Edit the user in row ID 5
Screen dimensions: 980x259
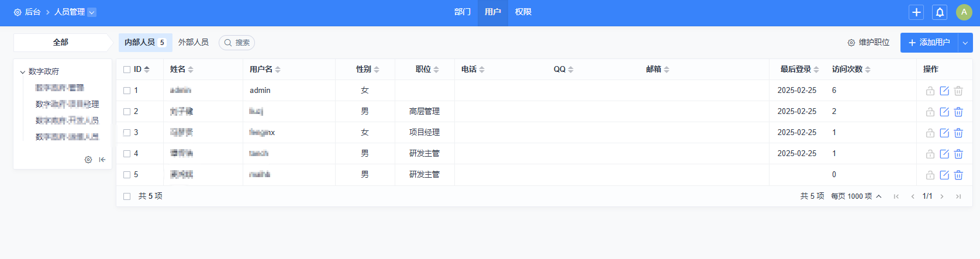(944, 175)
